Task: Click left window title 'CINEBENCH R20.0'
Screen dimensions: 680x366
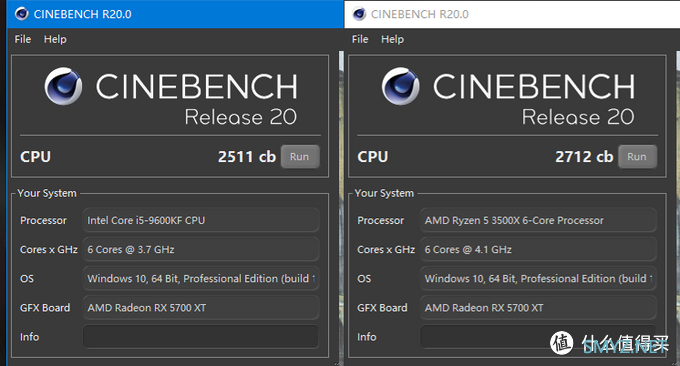Action: click(82, 14)
